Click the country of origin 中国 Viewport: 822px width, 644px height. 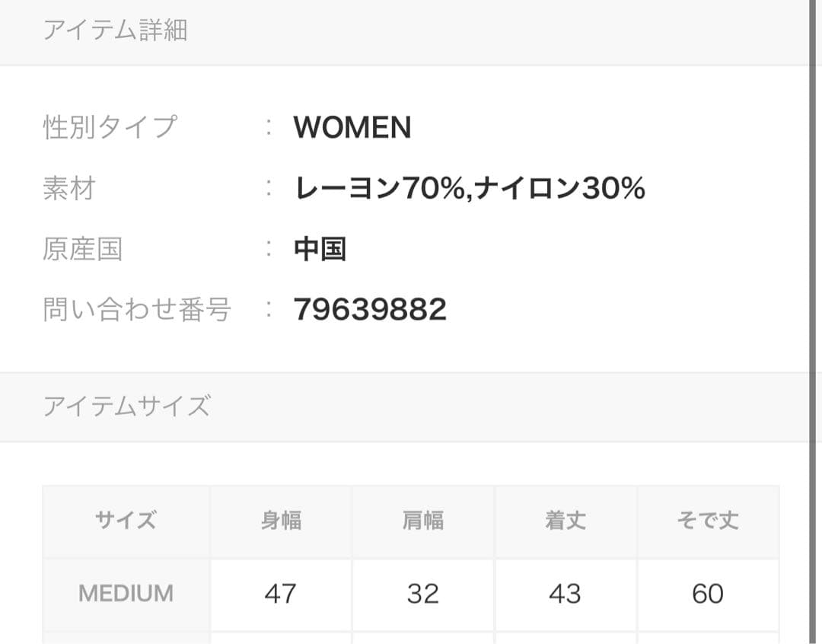(320, 249)
